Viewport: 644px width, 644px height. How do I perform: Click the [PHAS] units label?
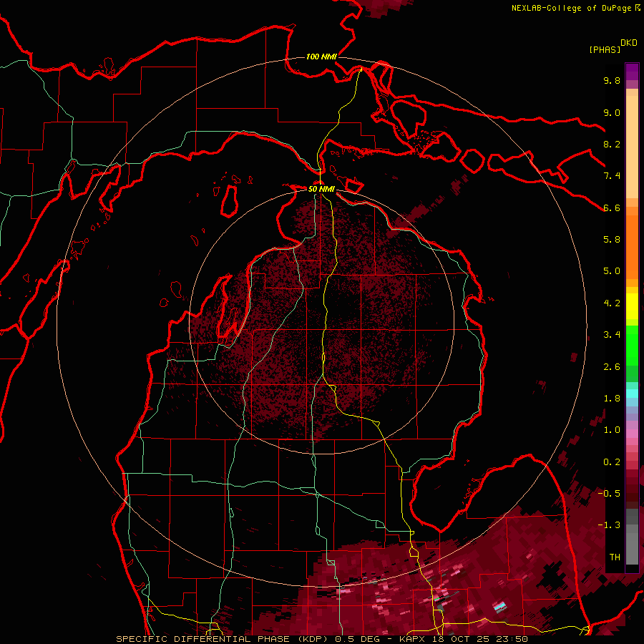605,50
